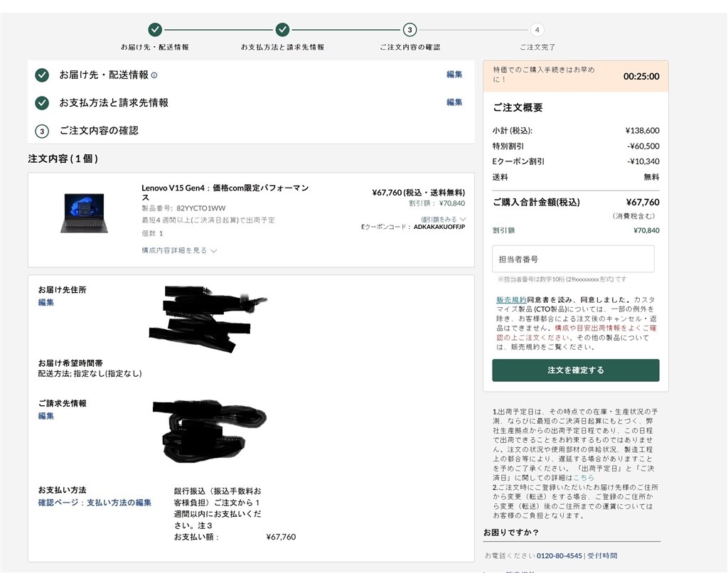This screenshot has height=573, width=728.
Task: Click step 4 circle ご注文完了
Action: click(x=537, y=30)
